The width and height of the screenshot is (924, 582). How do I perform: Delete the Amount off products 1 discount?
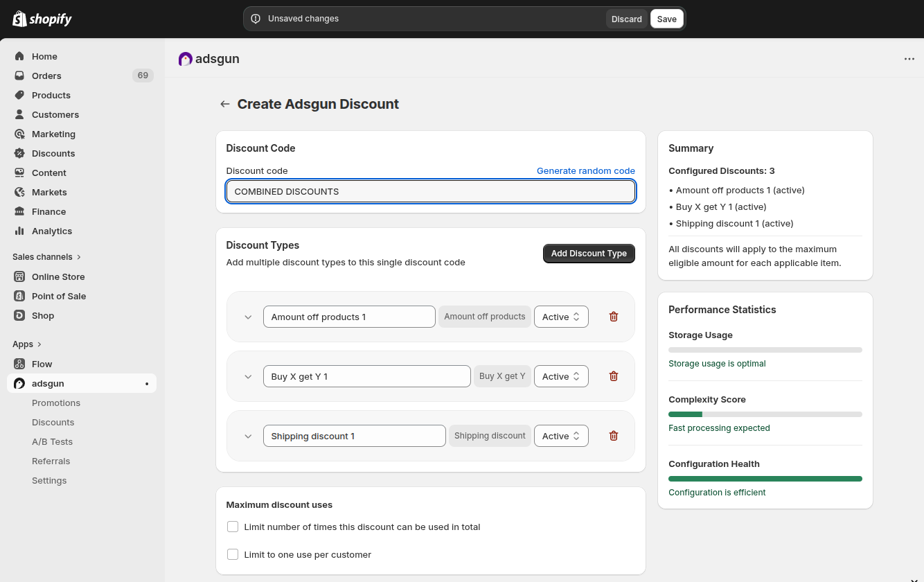click(x=613, y=317)
